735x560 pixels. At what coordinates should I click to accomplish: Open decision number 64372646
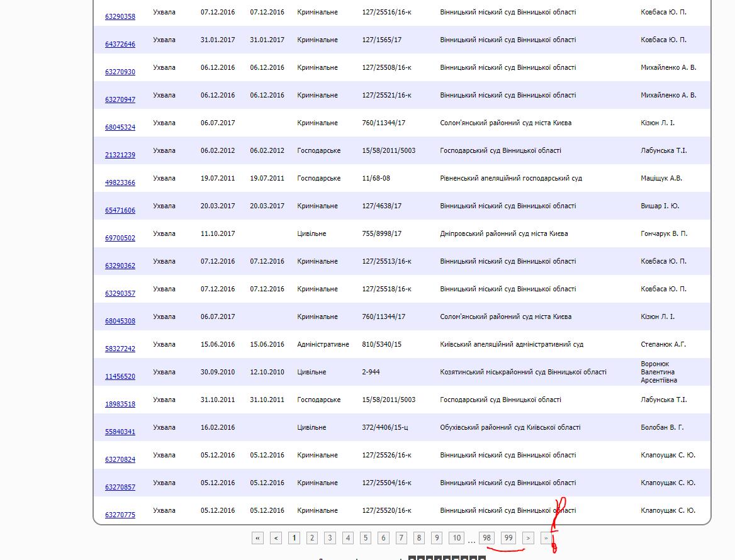(x=120, y=44)
